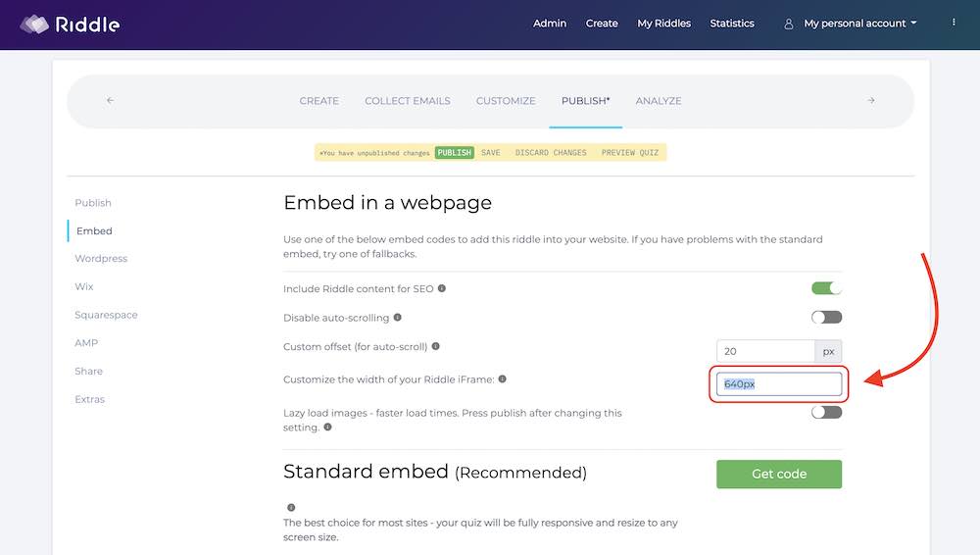Select Wordpress in the sidebar
980x555 pixels.
[101, 259]
